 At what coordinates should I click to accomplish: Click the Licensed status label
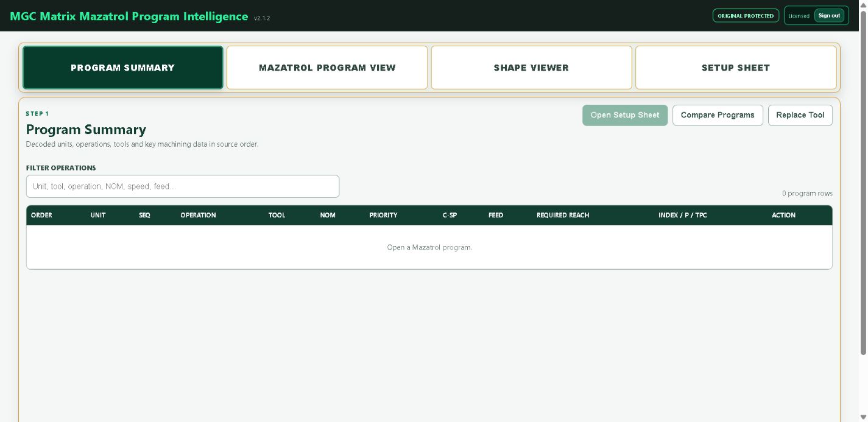(x=799, y=16)
